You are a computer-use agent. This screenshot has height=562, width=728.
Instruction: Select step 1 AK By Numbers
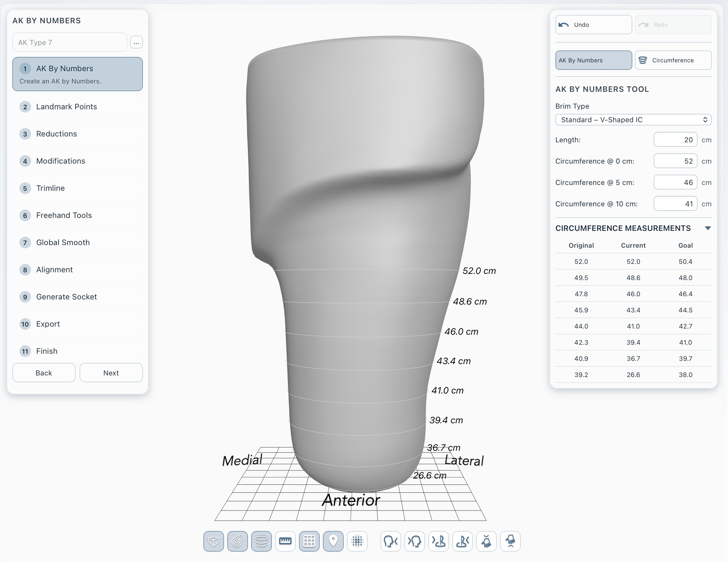click(x=77, y=74)
